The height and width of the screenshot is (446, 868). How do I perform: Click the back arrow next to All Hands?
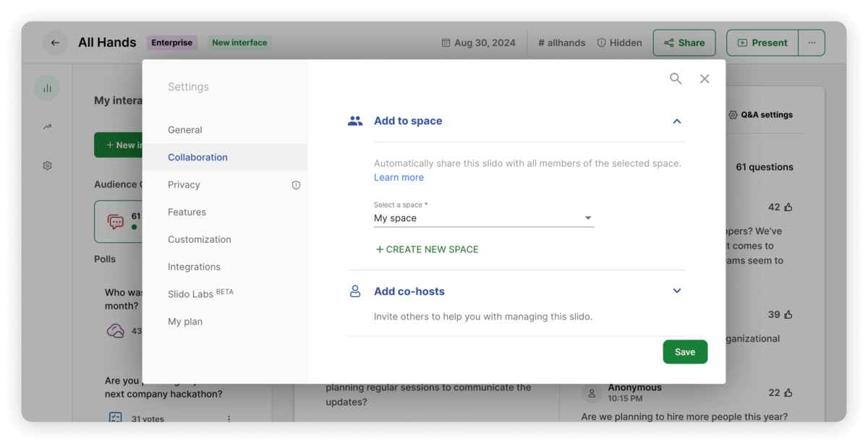click(55, 43)
